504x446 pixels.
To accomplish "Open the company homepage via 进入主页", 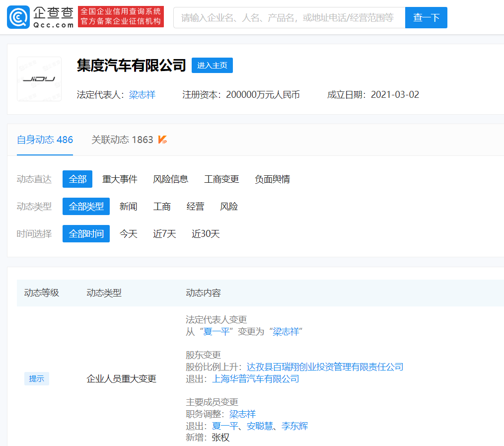I will tap(212, 65).
